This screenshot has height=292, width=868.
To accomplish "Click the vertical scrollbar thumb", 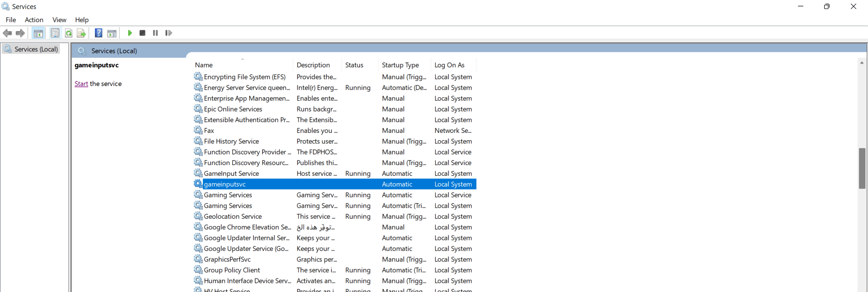I will click(862, 168).
